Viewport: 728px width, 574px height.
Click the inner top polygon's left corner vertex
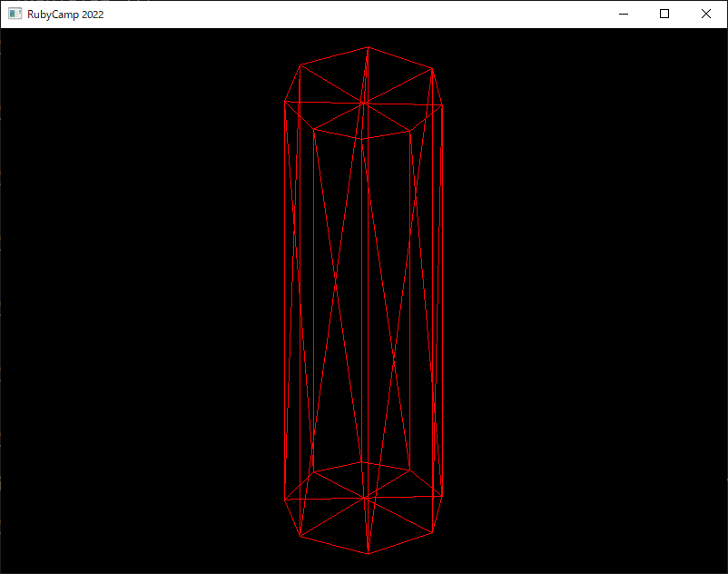314,130
